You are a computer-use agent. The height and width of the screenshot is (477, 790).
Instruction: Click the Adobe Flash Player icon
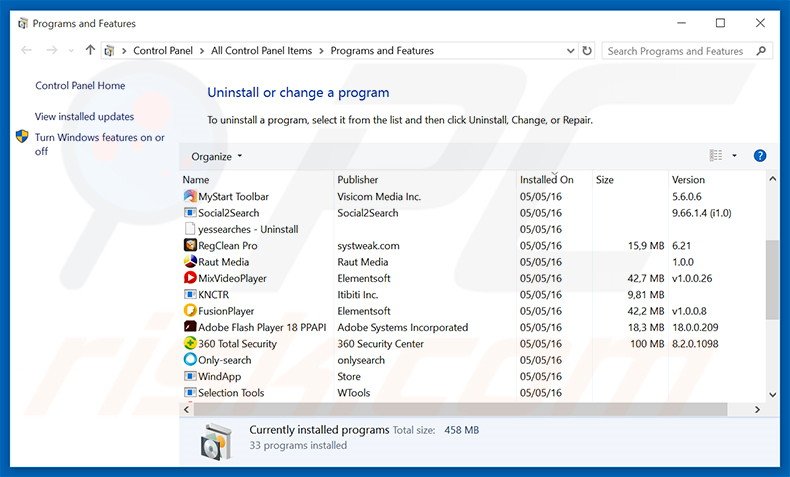(x=190, y=327)
